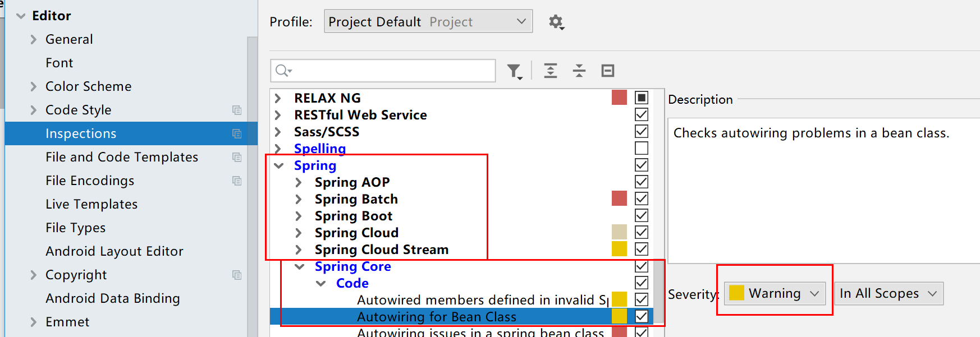Open File Encodings settings
The width and height of the screenshot is (980, 337).
tap(90, 181)
